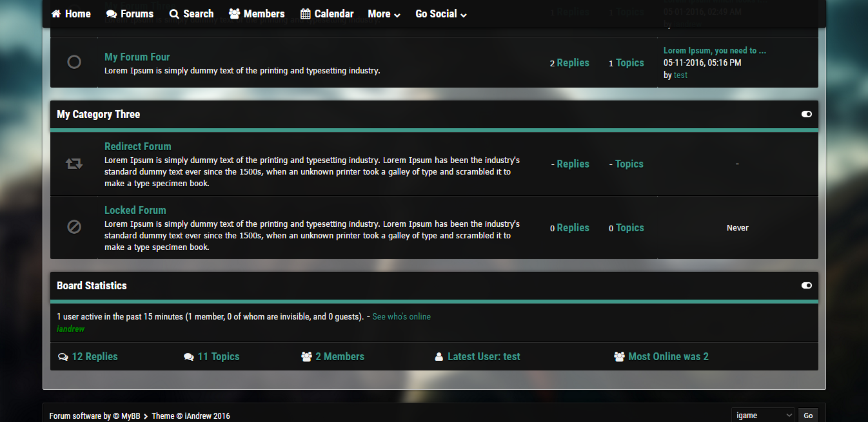
Task: Click My Forum Four status circle icon
Action: (74, 62)
